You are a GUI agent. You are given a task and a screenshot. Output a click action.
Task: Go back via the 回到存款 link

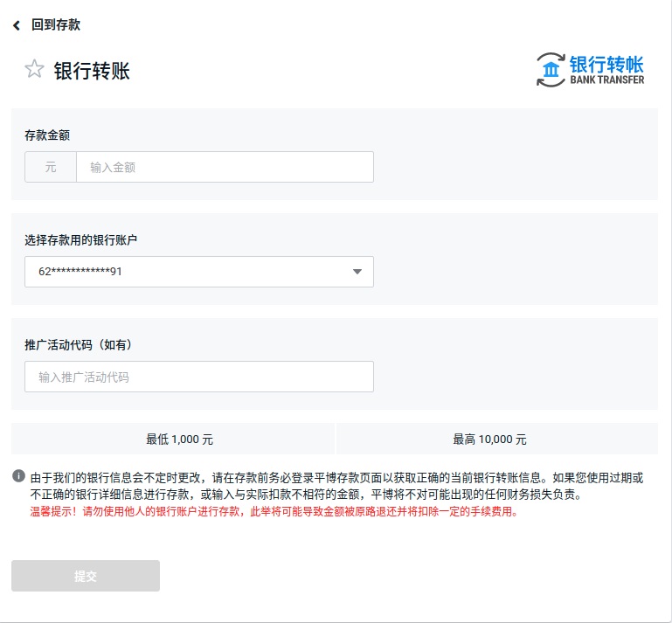56,25
